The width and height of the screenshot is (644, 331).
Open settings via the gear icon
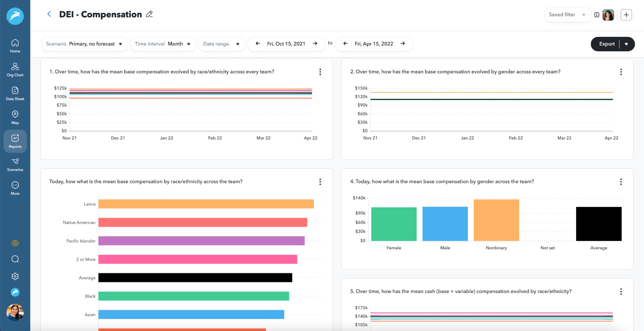pyautogui.click(x=15, y=276)
